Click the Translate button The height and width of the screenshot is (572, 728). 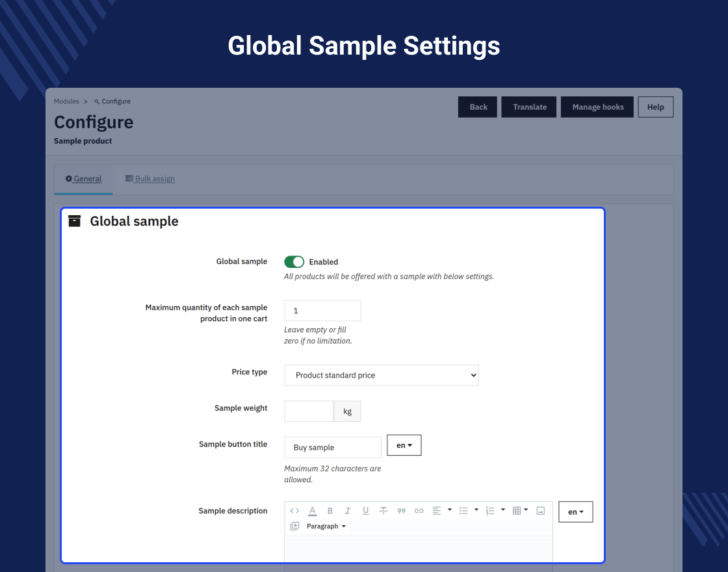(529, 107)
